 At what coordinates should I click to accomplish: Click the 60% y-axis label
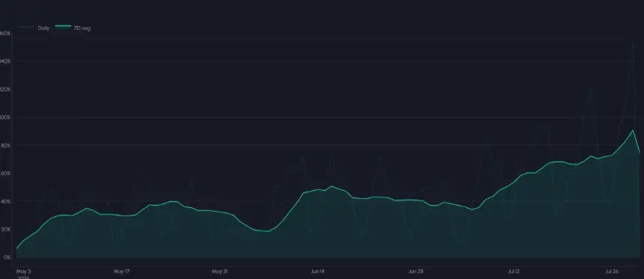point(5,173)
